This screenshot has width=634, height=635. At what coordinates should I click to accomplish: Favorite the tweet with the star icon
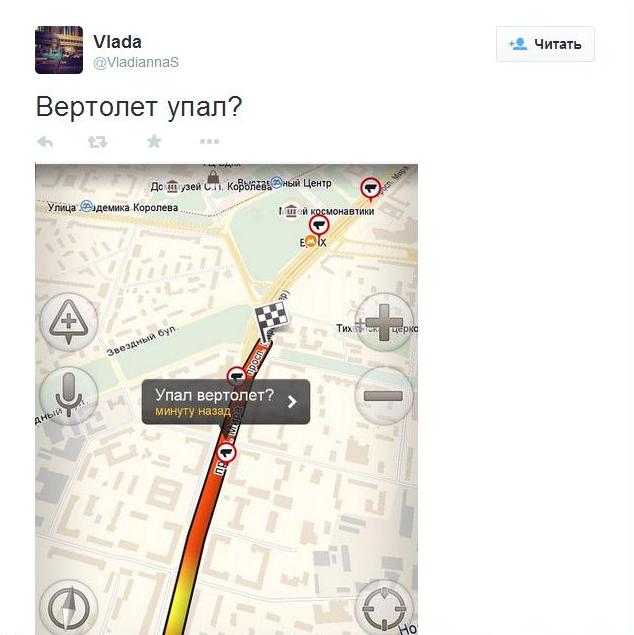click(x=154, y=141)
